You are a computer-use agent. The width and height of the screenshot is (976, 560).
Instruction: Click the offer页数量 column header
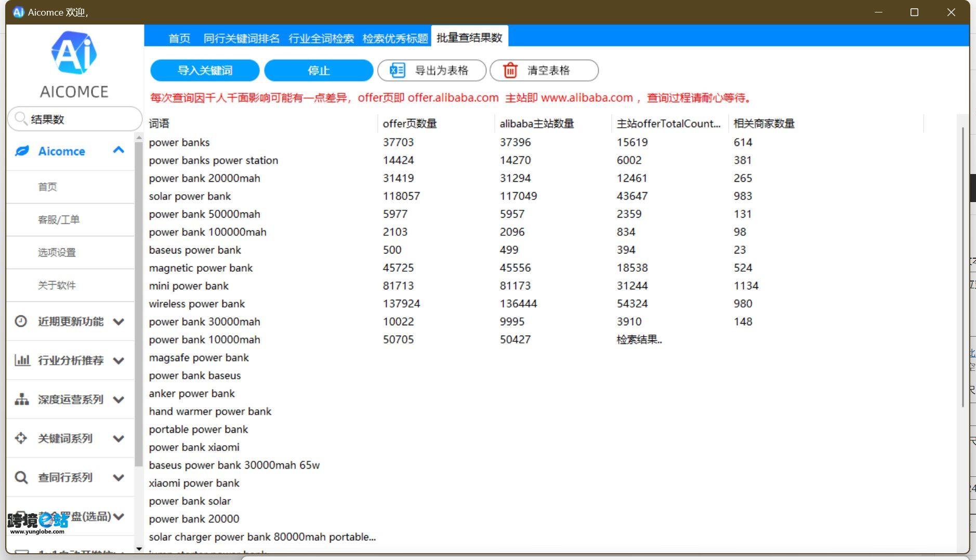click(x=436, y=123)
